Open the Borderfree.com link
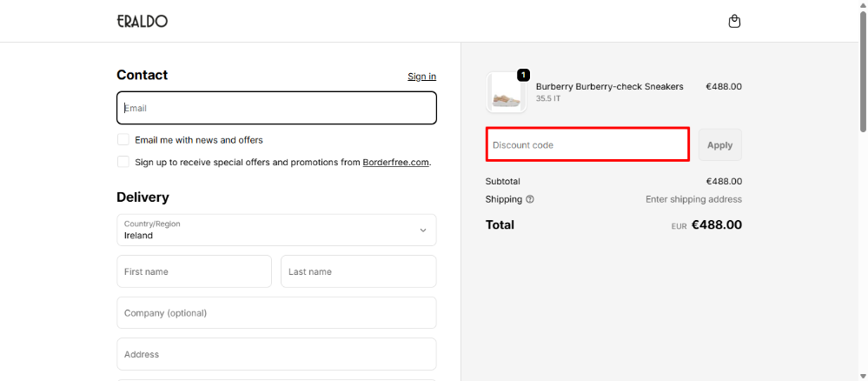This screenshot has width=868, height=381. point(395,162)
